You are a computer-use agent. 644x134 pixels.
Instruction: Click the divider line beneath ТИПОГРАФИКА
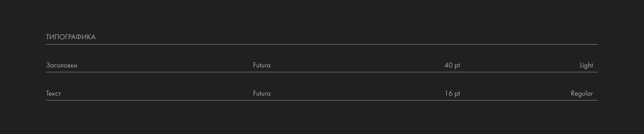[x=322, y=44]
